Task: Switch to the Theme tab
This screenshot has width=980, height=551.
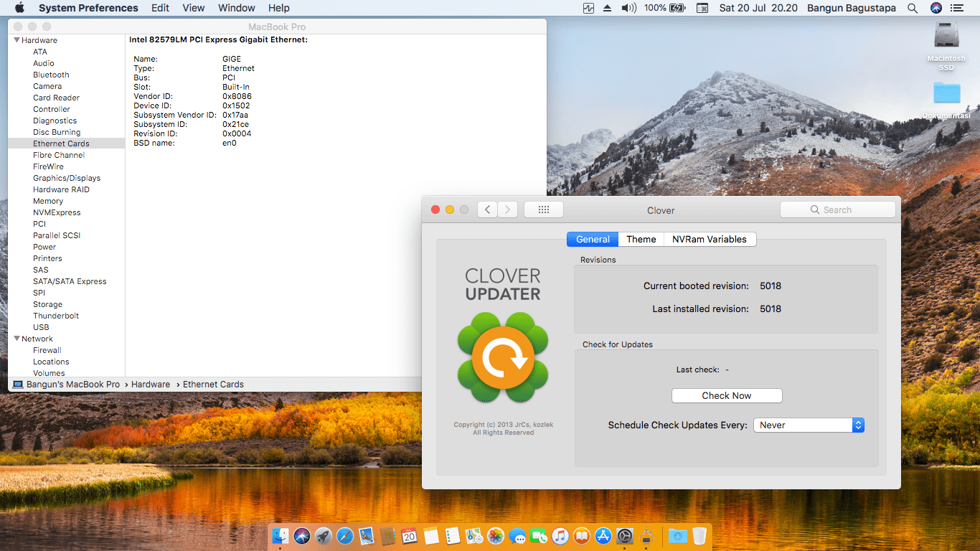Action: point(641,239)
